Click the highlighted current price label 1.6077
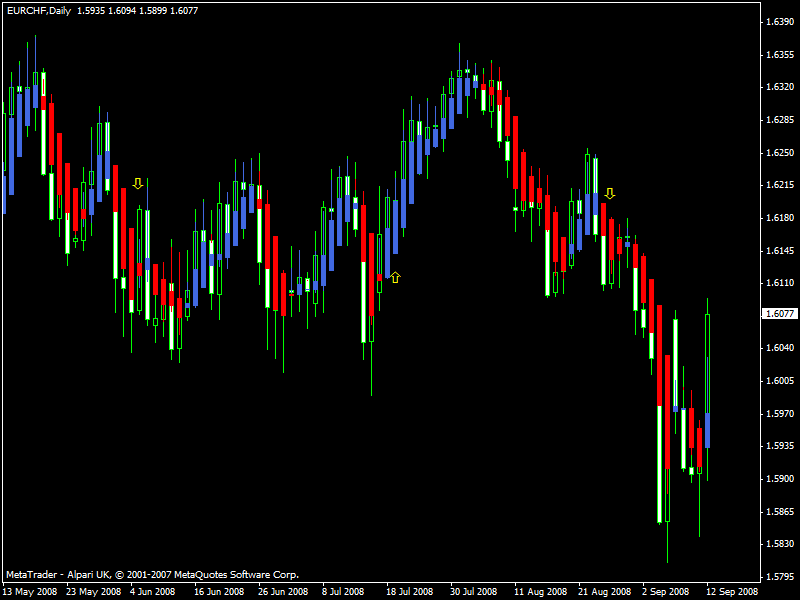Image resolution: width=800 pixels, height=600 pixels. (780, 313)
